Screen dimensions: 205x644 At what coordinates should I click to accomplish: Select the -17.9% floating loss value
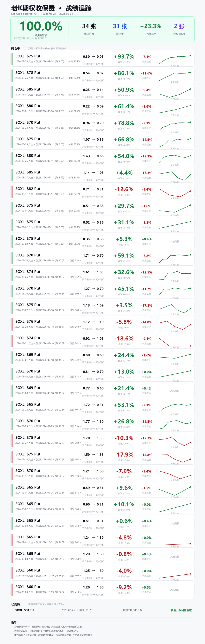(124, 454)
